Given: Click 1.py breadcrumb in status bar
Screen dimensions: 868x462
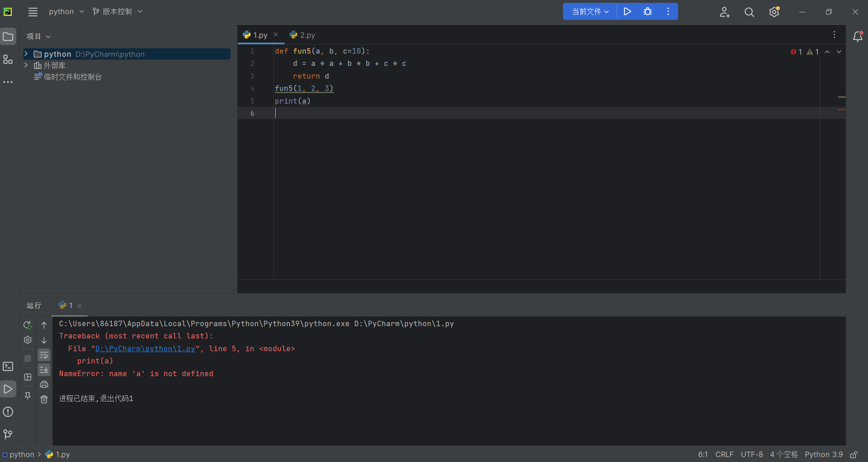Looking at the screenshot, I should [x=58, y=454].
